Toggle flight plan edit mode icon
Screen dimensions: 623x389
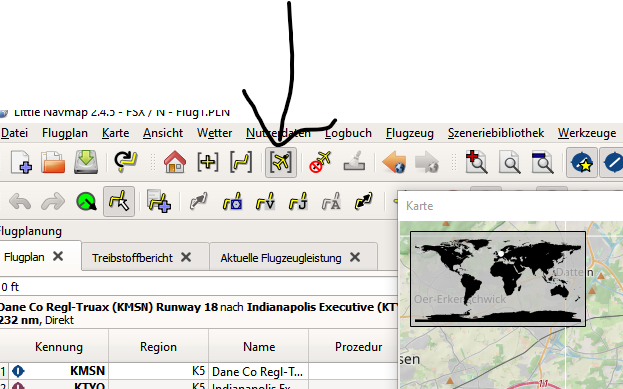(119, 201)
